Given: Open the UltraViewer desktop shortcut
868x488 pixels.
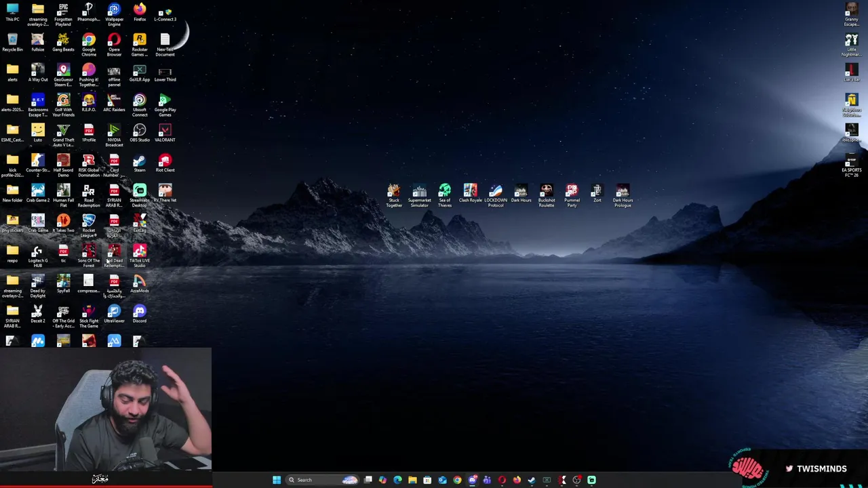Looking at the screenshot, I should (114, 314).
